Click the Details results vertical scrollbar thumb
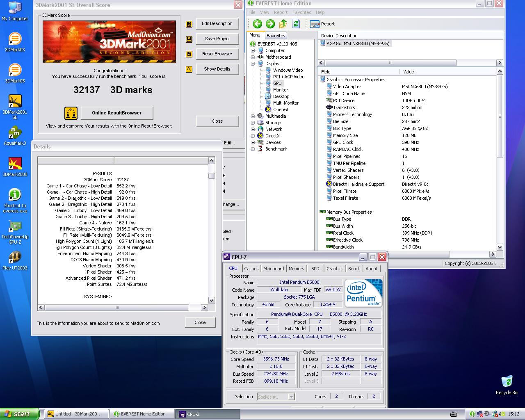 (x=211, y=176)
